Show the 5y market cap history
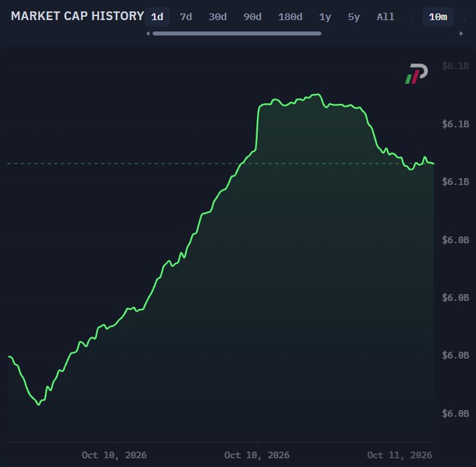 [353, 17]
